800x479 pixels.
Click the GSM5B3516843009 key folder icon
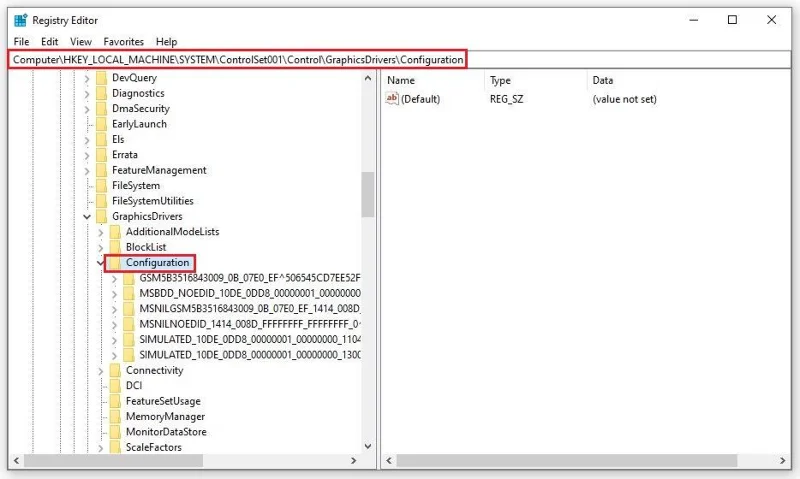point(129,278)
